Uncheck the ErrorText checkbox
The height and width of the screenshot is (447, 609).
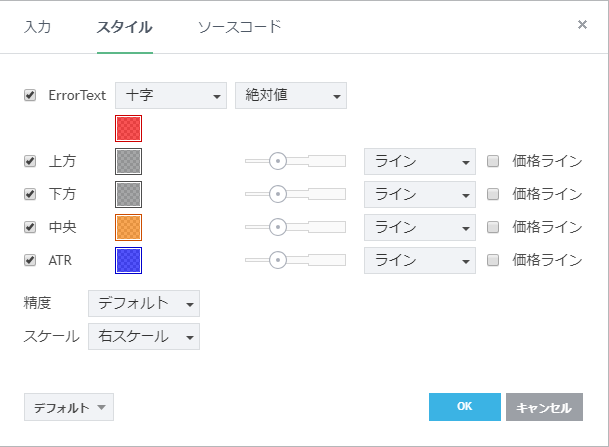pyautogui.click(x=30, y=96)
